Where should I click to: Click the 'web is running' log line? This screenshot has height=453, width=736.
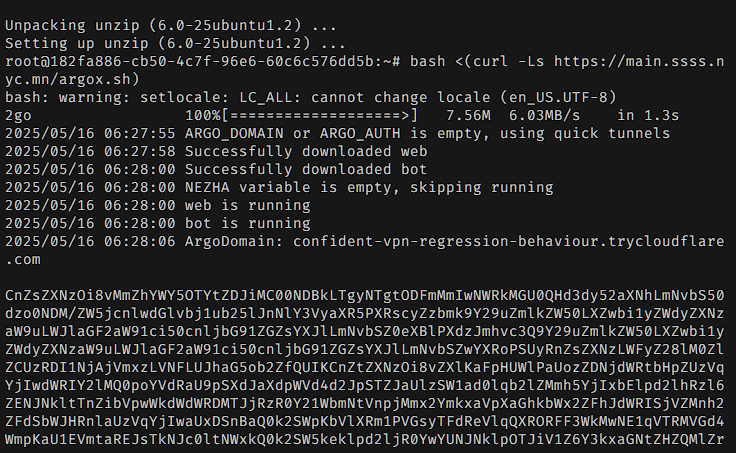tap(157, 206)
